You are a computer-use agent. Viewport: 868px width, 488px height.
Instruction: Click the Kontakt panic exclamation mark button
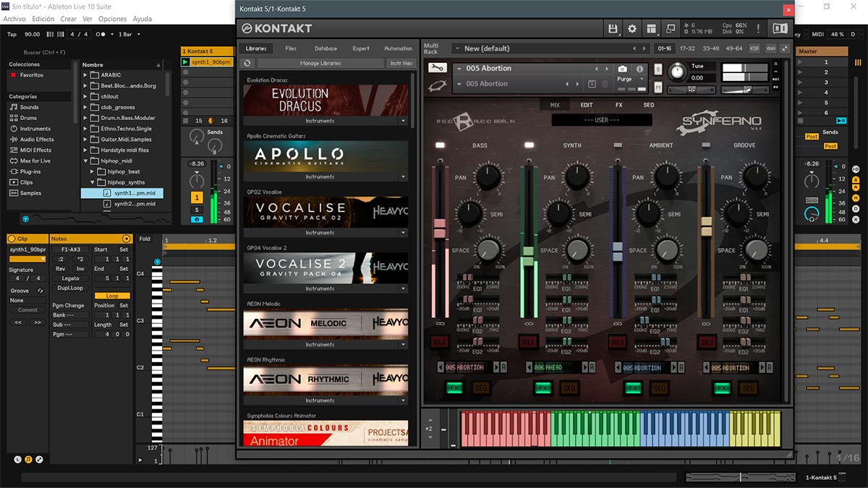click(x=759, y=28)
